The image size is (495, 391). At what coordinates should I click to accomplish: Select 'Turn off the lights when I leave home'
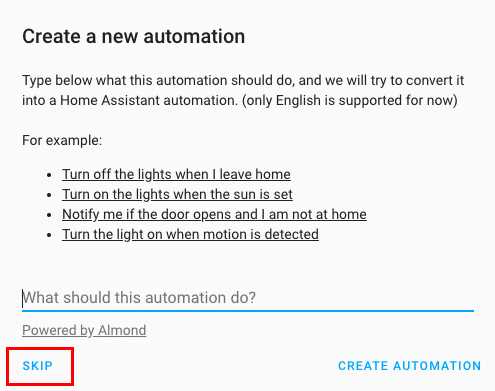176,174
